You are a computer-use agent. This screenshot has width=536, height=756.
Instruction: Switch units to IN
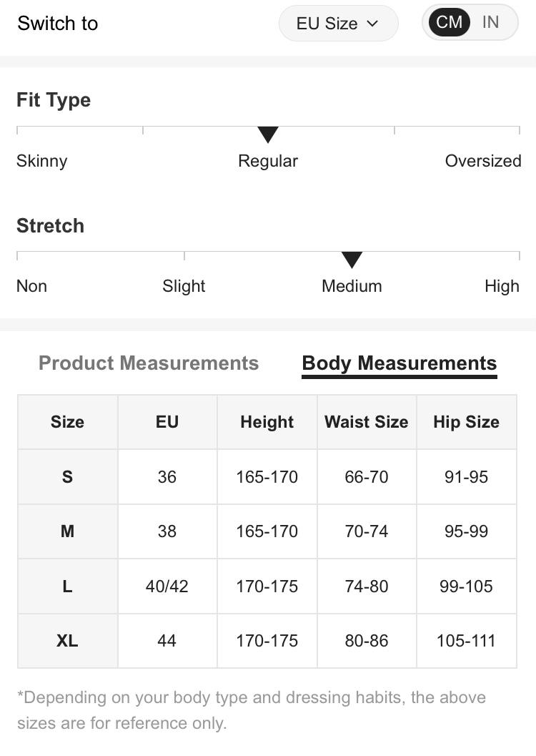point(490,22)
